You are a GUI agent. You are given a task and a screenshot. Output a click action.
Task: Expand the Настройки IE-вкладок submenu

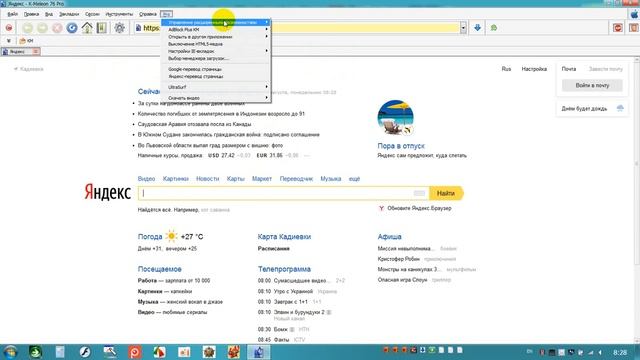tap(216, 51)
